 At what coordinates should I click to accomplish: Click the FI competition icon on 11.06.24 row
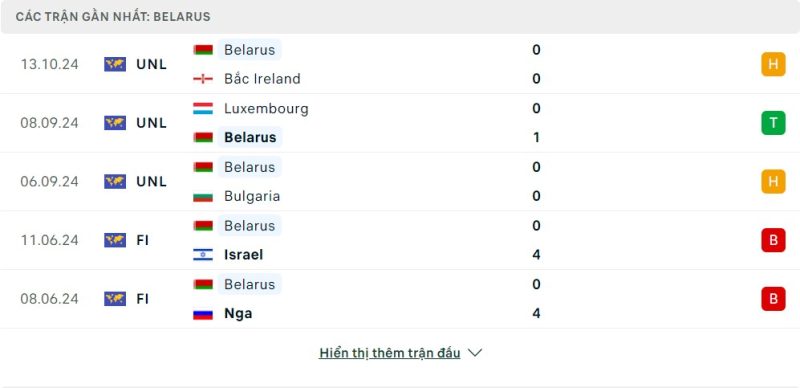(x=115, y=240)
